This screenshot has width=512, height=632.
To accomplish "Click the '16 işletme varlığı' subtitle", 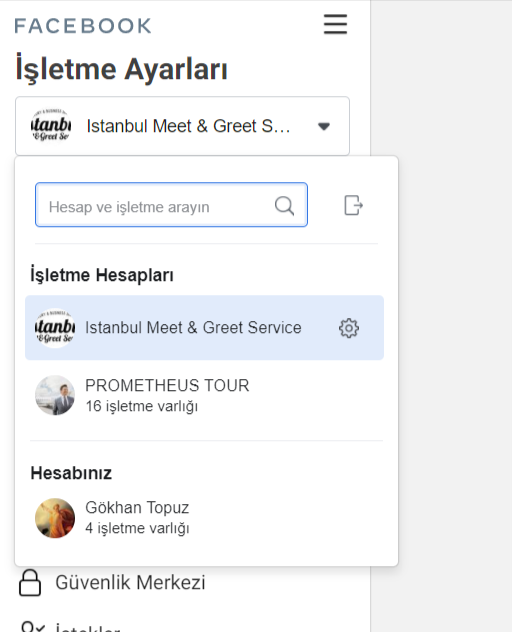I will point(142,406).
